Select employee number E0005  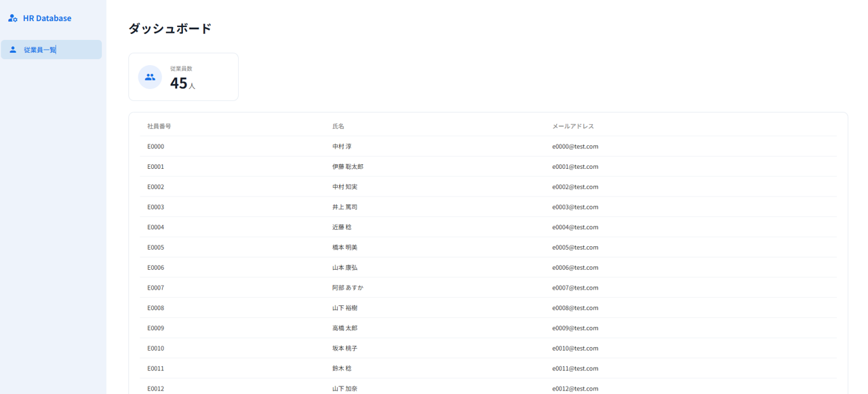[x=156, y=248]
